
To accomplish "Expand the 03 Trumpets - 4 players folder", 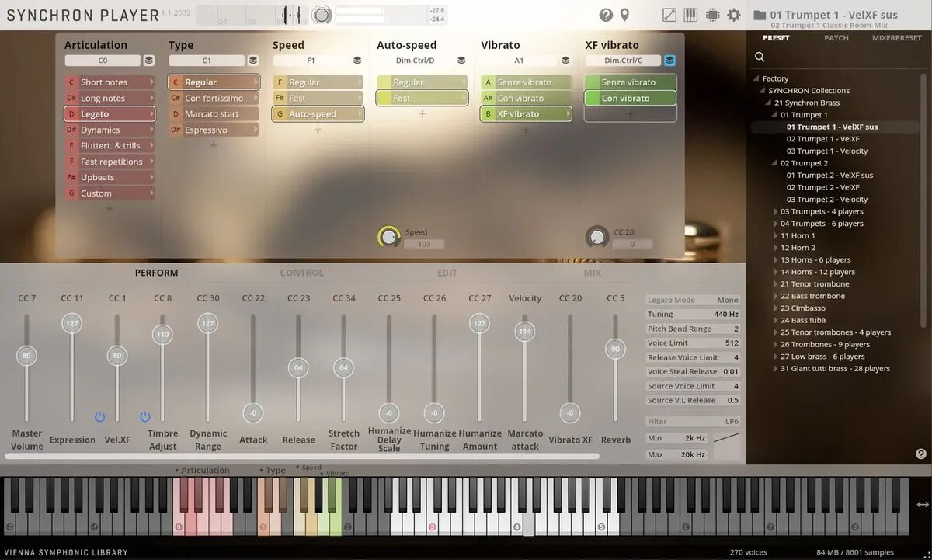I will click(x=775, y=211).
